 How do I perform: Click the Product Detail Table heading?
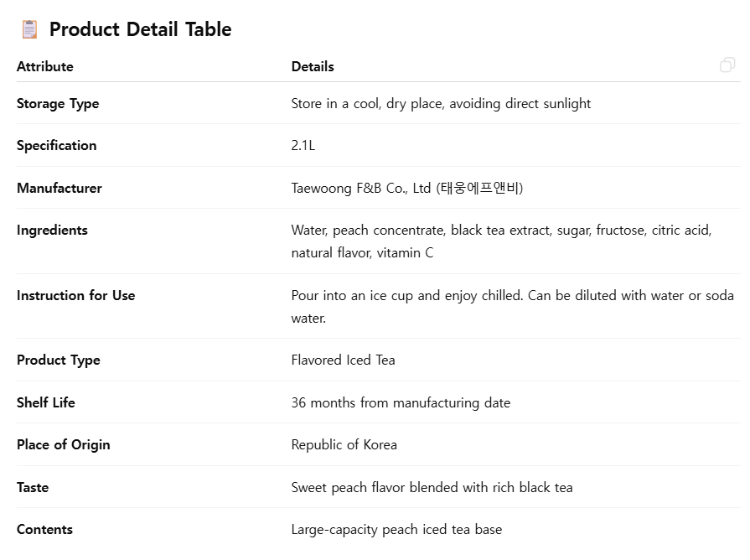140,29
